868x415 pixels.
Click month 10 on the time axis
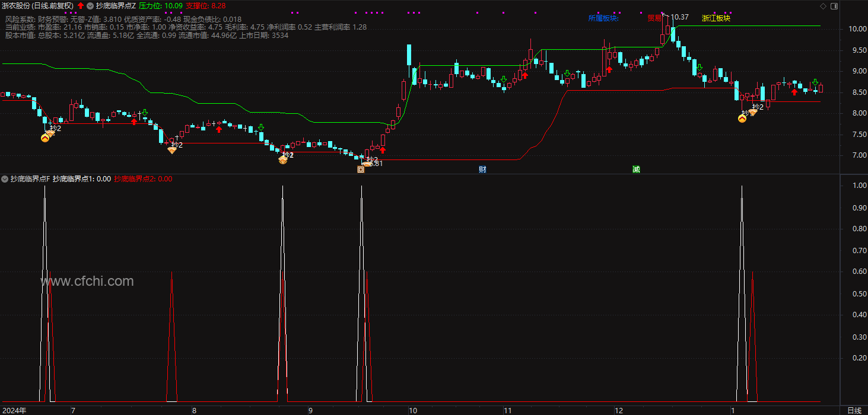pyautogui.click(x=413, y=410)
